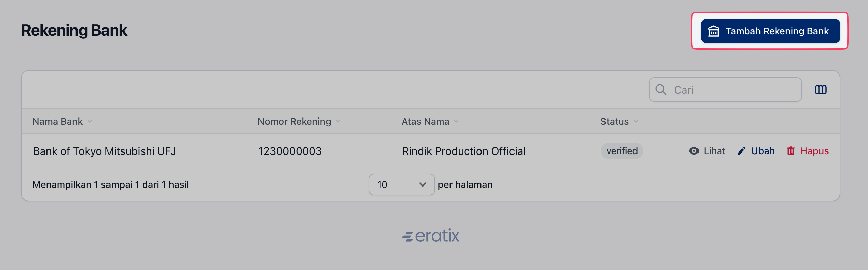
Task: Open the 10 per halaman dropdown
Action: point(401,184)
